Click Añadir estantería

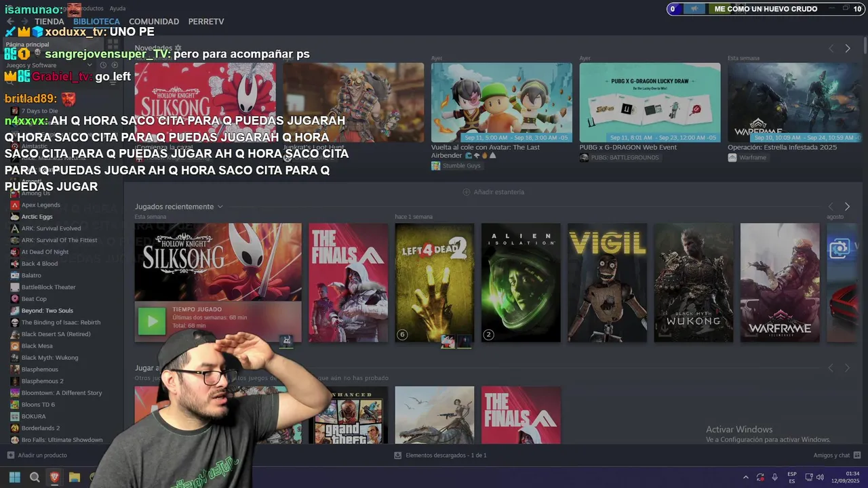[x=493, y=192]
